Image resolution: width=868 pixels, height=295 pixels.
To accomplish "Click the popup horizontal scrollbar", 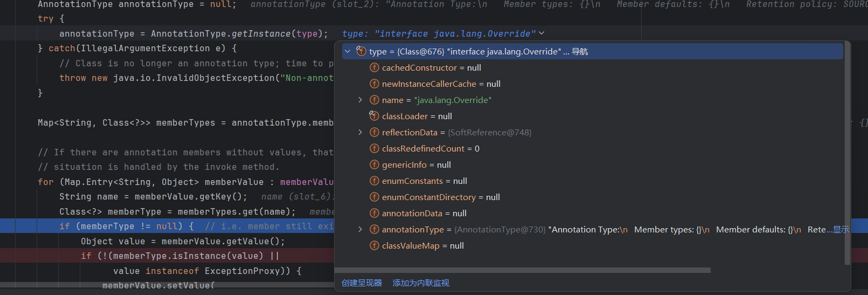I will pos(523,270).
